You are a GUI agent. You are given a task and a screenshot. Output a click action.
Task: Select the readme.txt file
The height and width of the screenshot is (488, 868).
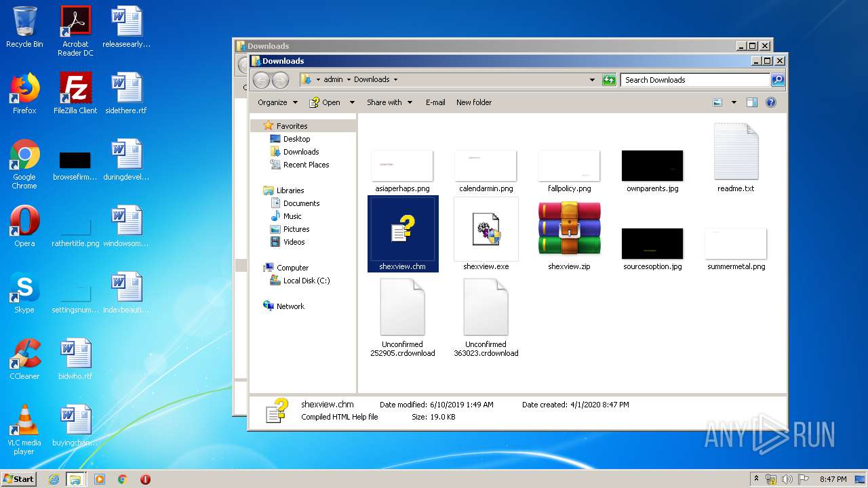pyautogui.click(x=736, y=158)
